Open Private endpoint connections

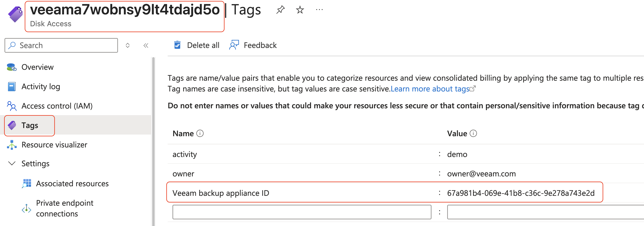tap(64, 208)
